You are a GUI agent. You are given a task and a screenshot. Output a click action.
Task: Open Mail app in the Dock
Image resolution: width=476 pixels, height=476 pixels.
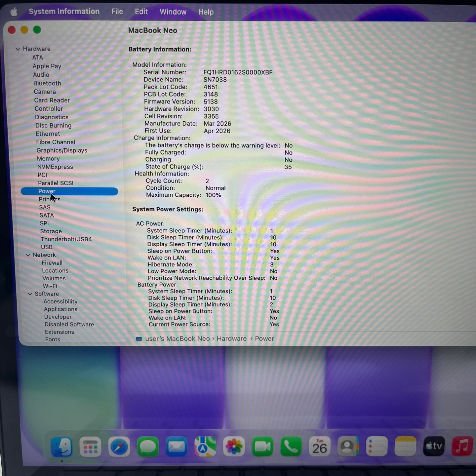176,447
